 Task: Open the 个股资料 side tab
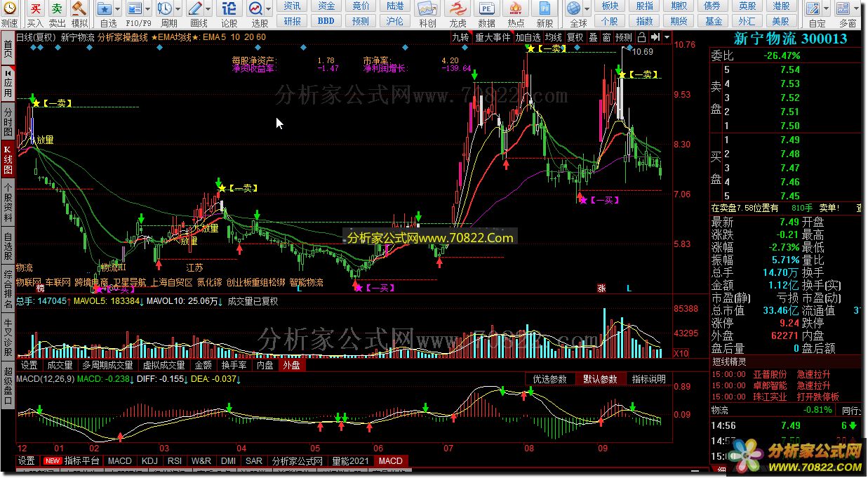8,204
